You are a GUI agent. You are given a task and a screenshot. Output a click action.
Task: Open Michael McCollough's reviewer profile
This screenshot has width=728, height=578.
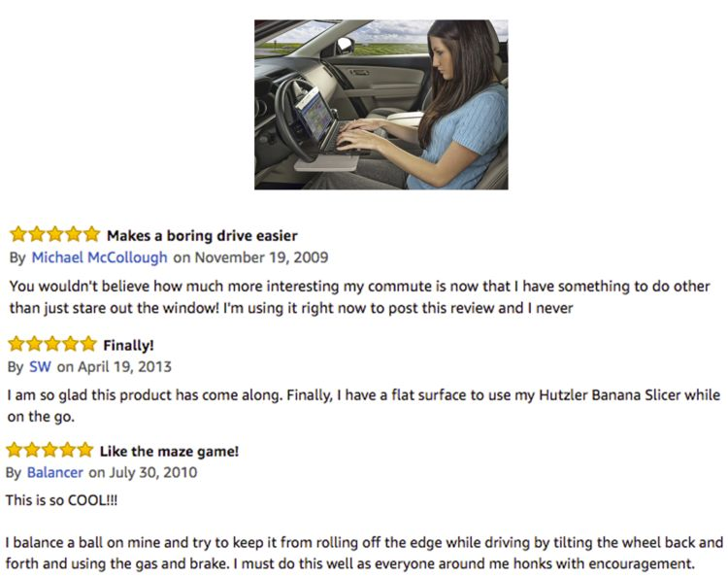(99, 257)
